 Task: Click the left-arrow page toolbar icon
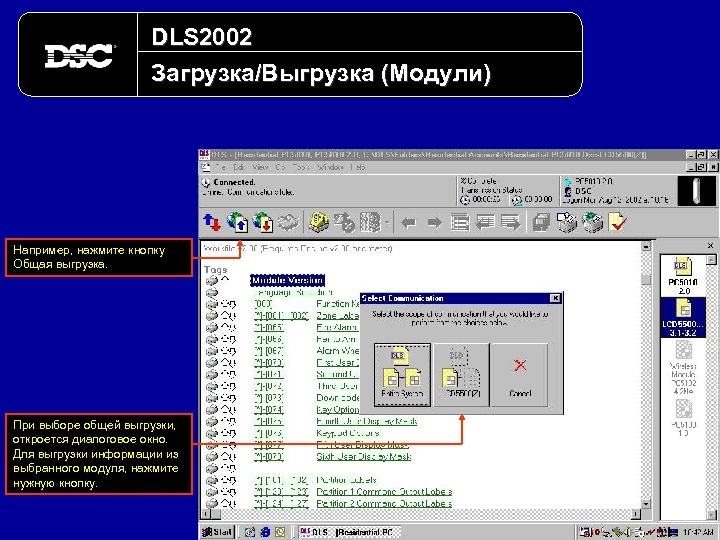485,223
